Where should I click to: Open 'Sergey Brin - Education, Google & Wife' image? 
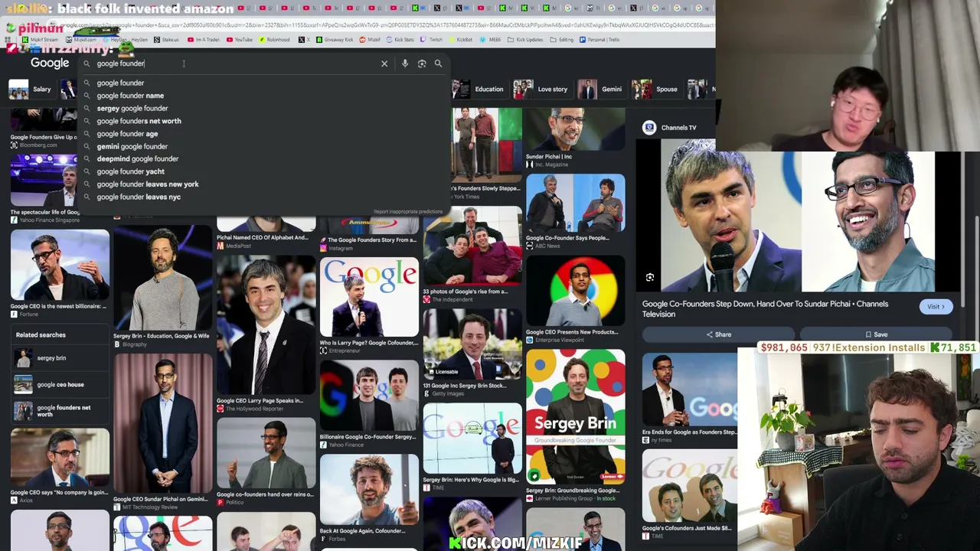click(x=162, y=279)
